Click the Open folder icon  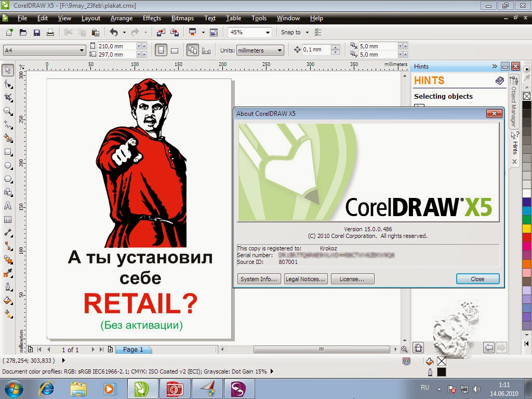pos(23,33)
